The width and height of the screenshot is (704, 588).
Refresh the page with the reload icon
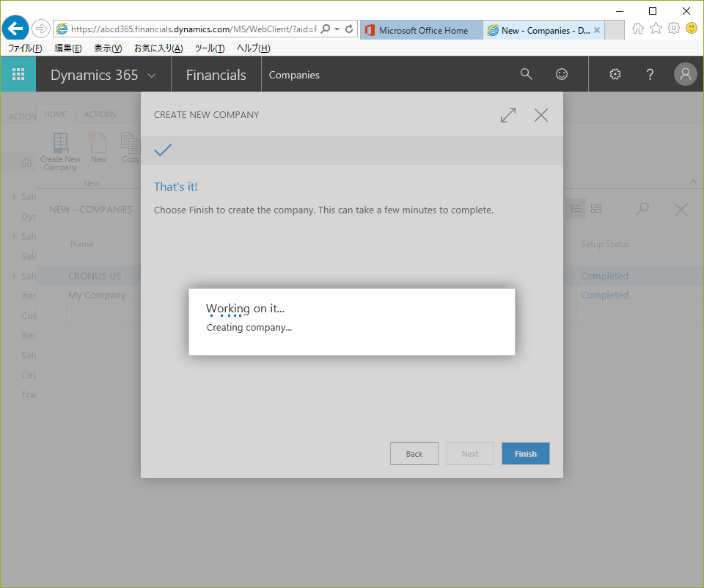coord(349,29)
